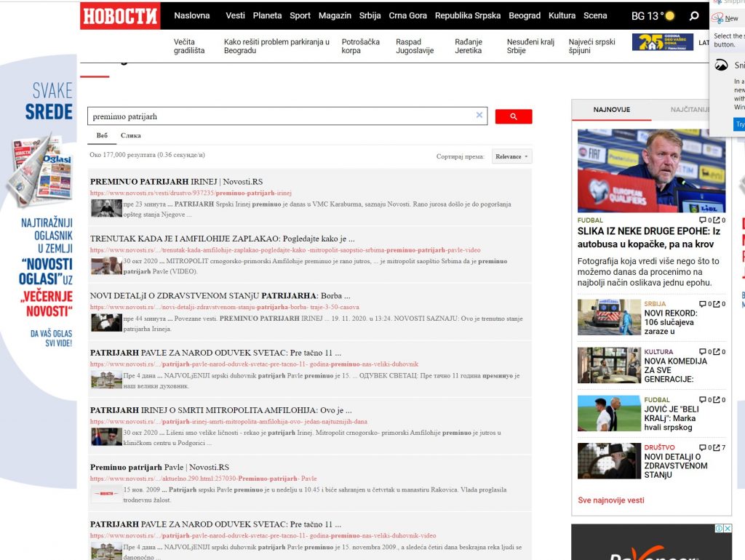
Task: Open the Republika Srpska menu item
Action: pyautogui.click(x=468, y=15)
